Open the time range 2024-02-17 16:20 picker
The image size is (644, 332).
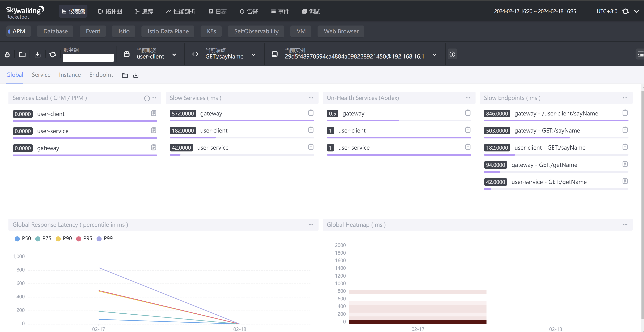535,11
